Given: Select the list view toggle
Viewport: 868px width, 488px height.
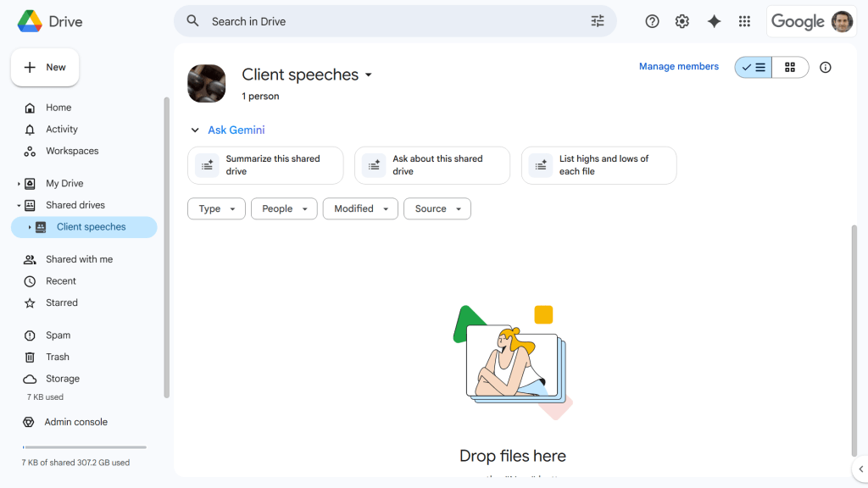Looking at the screenshot, I should tap(753, 67).
